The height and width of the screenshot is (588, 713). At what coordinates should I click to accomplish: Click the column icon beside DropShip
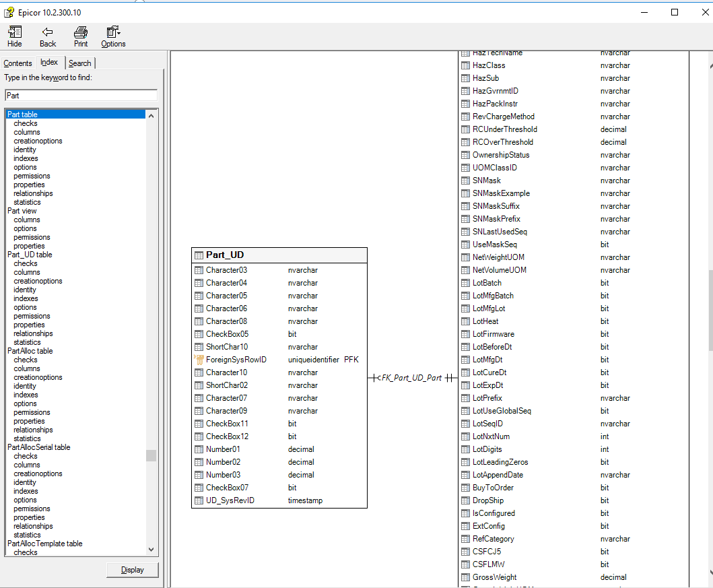(x=465, y=500)
